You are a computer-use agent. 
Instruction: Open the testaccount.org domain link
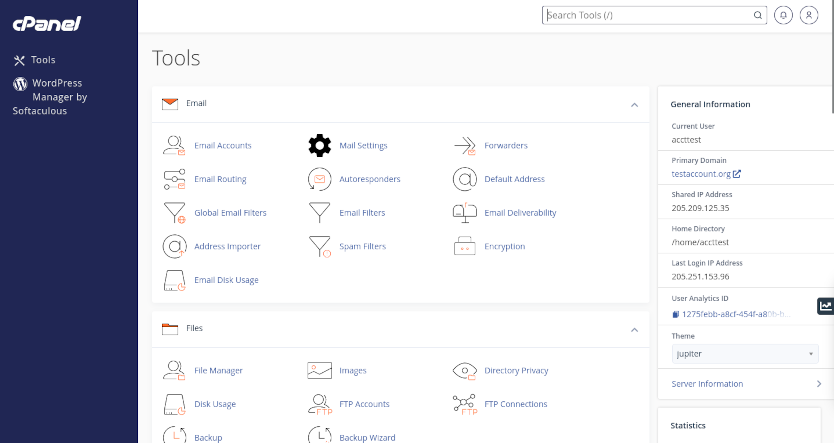pyautogui.click(x=705, y=174)
